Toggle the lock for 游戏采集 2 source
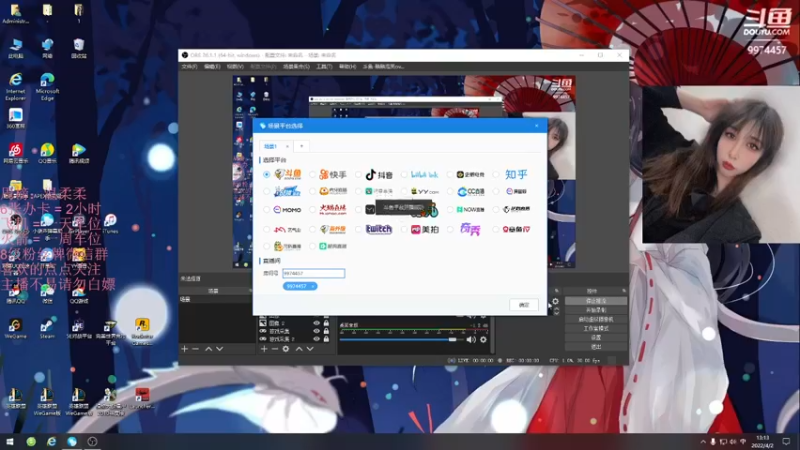Viewport: 800px width, 450px height. pos(326,339)
